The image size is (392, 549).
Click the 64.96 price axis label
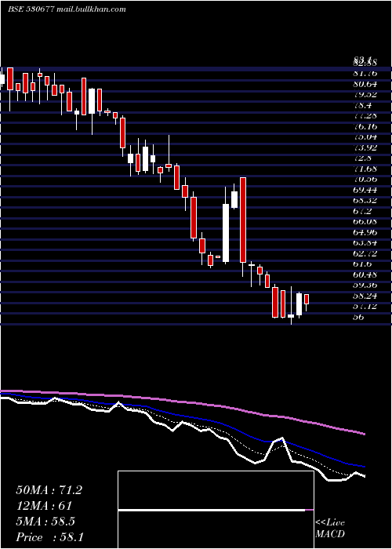(x=365, y=232)
